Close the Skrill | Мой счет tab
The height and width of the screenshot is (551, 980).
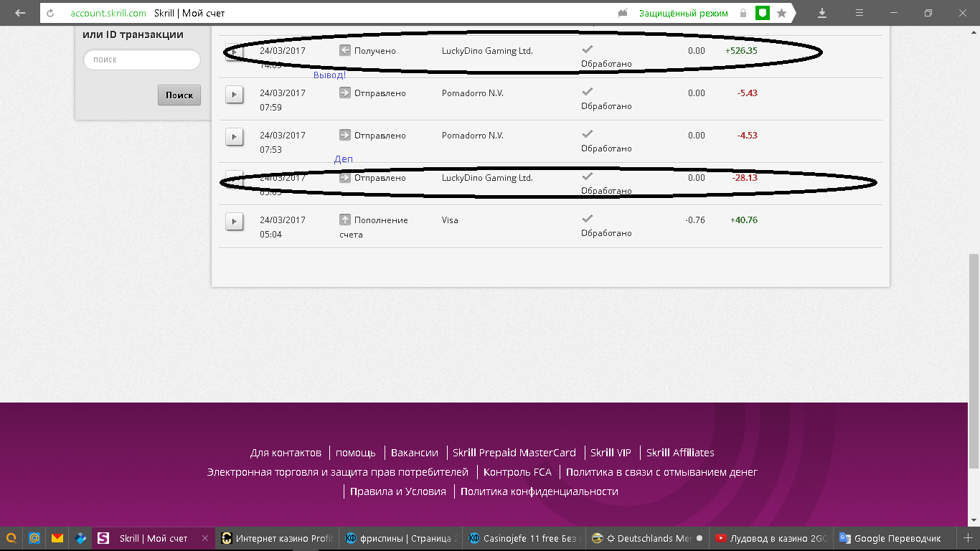(205, 538)
